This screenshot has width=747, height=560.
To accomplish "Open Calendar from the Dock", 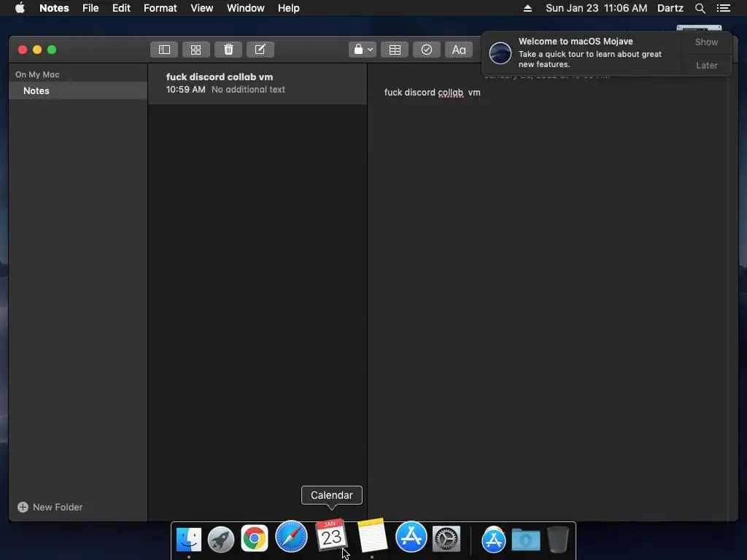I will coord(331,534).
